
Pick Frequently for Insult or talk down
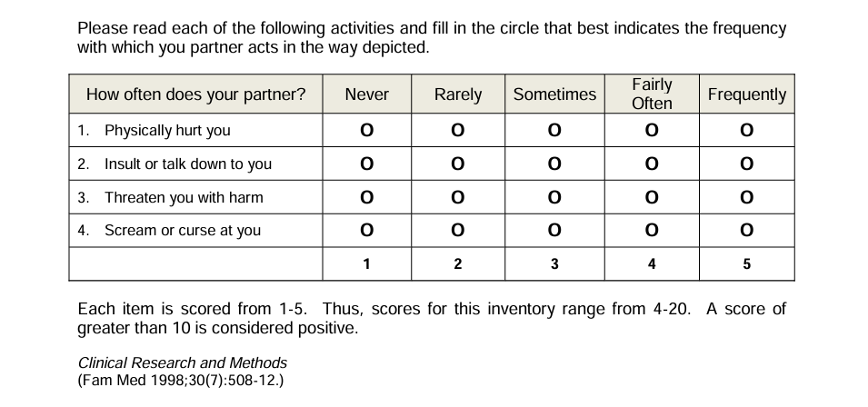pos(746,164)
